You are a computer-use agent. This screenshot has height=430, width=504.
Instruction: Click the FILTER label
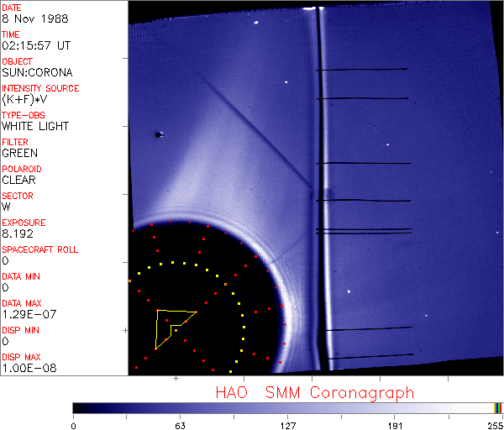[15, 142]
